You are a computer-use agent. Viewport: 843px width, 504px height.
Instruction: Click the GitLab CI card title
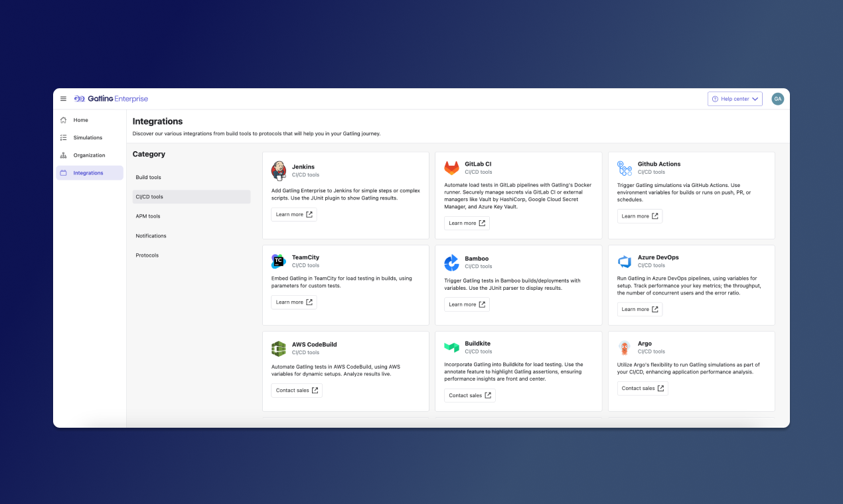[x=478, y=164]
